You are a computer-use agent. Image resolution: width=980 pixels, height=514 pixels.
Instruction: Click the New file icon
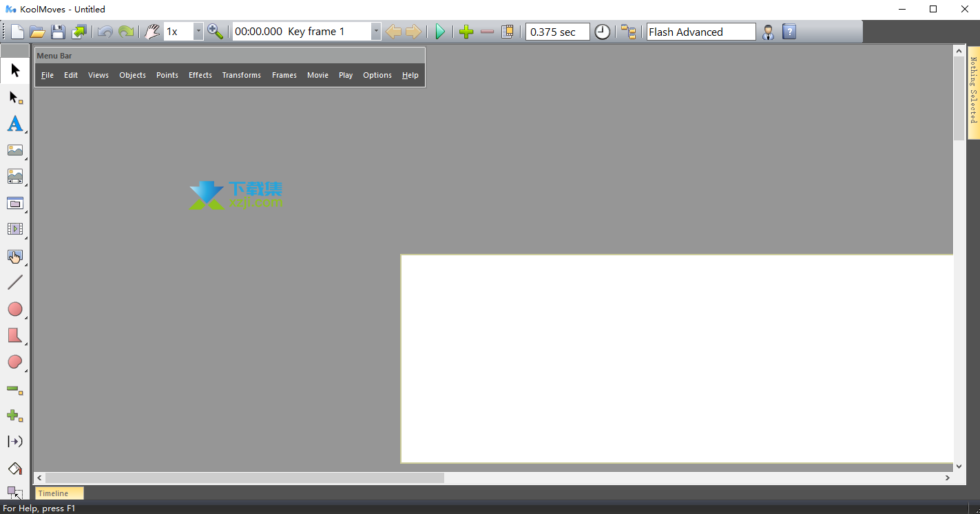[x=17, y=32]
